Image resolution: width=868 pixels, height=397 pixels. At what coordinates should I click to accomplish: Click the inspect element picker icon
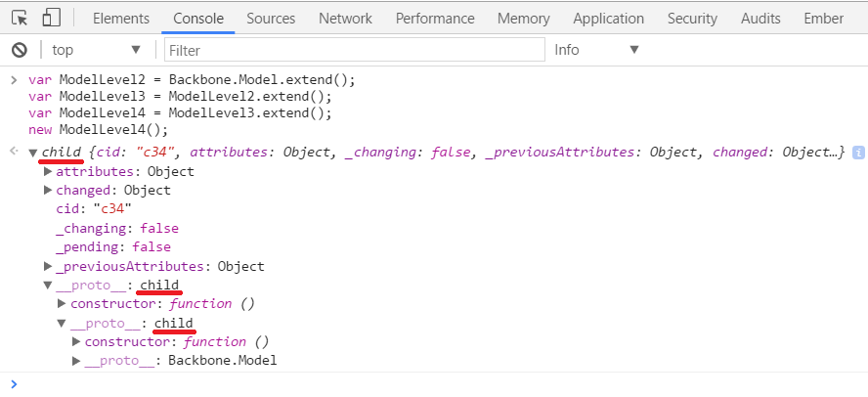click(x=20, y=18)
